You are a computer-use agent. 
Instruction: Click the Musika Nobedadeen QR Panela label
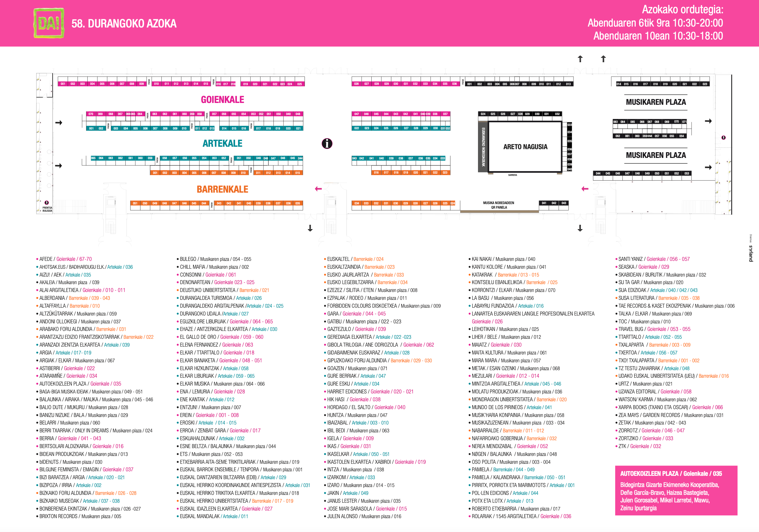[499, 205]
